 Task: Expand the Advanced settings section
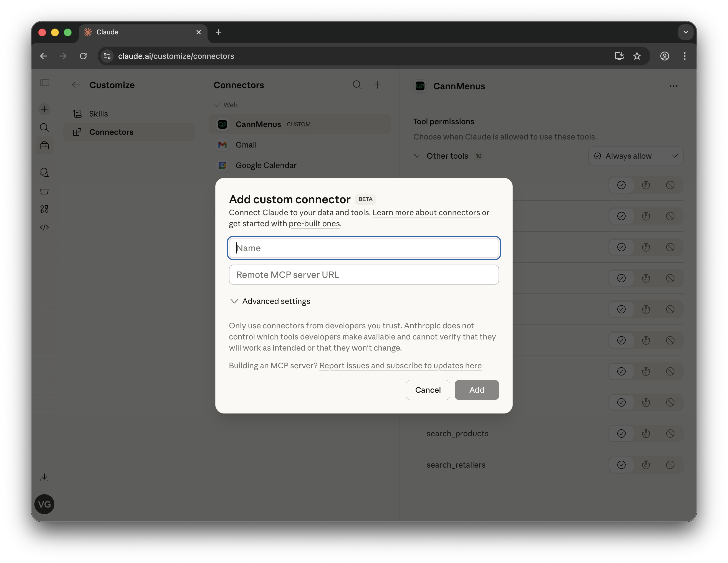(x=269, y=301)
